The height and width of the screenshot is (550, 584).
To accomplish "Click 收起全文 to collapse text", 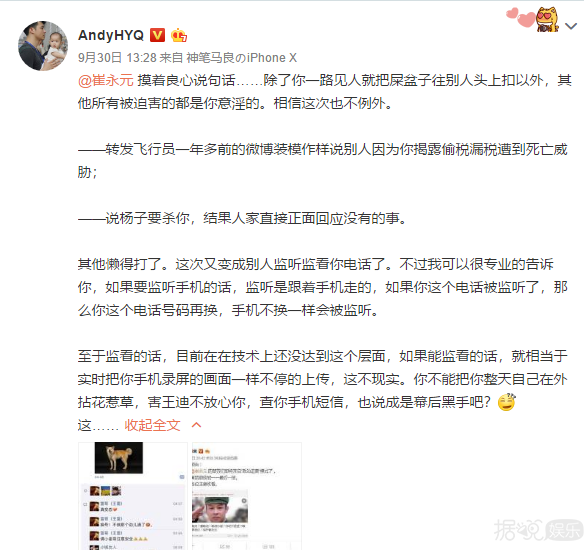I will 152,425.
